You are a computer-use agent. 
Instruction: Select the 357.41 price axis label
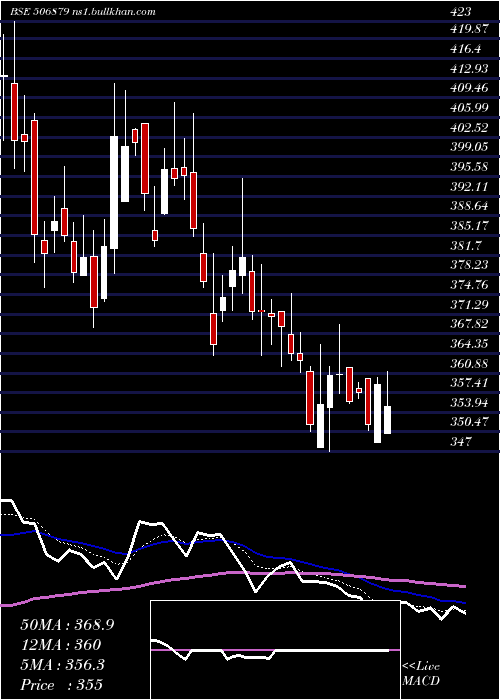[469, 383]
